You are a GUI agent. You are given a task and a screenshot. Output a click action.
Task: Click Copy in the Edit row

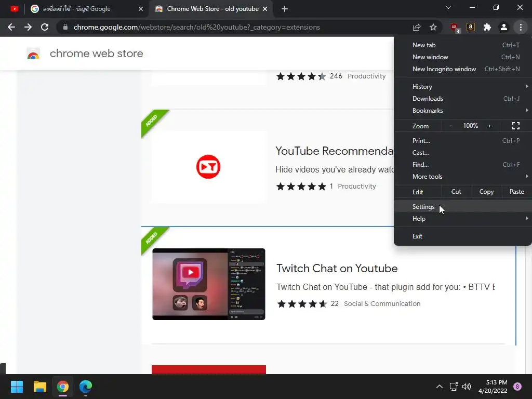pos(486,192)
